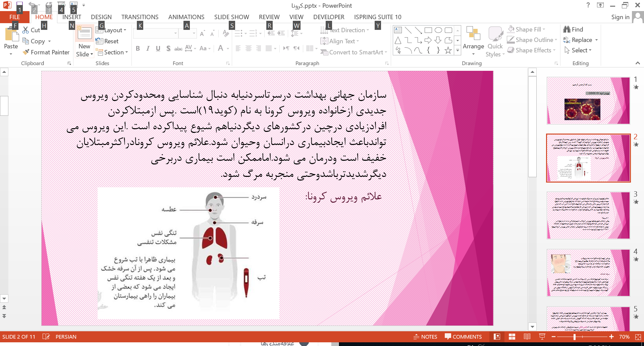Image resolution: width=644 pixels, height=346 pixels.
Task: Toggle the Notes pane
Action: [x=425, y=337]
